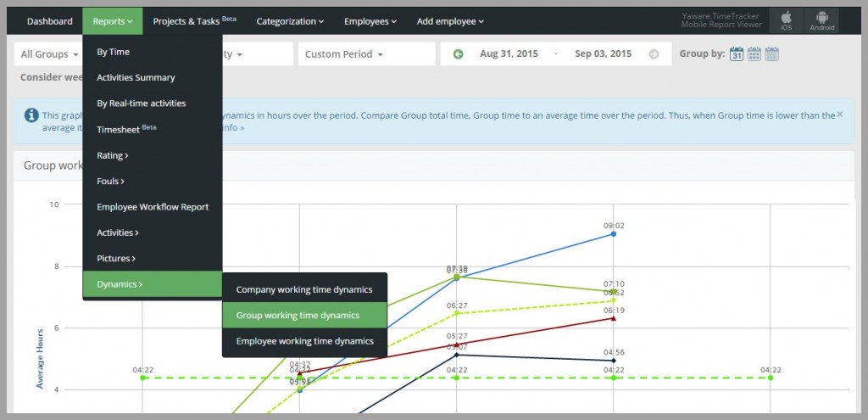This screenshot has height=420, width=868.
Task: Open the Android mobile report viewer
Action: point(821,21)
